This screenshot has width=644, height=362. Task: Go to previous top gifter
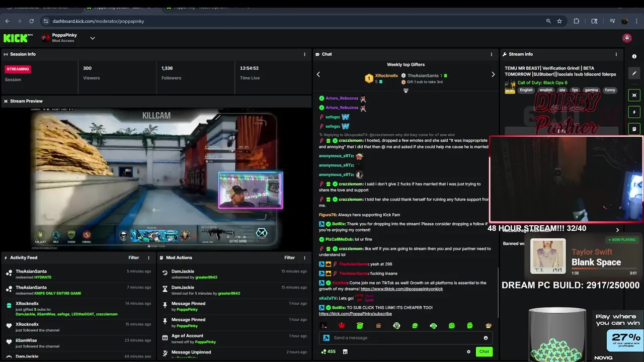[318, 74]
